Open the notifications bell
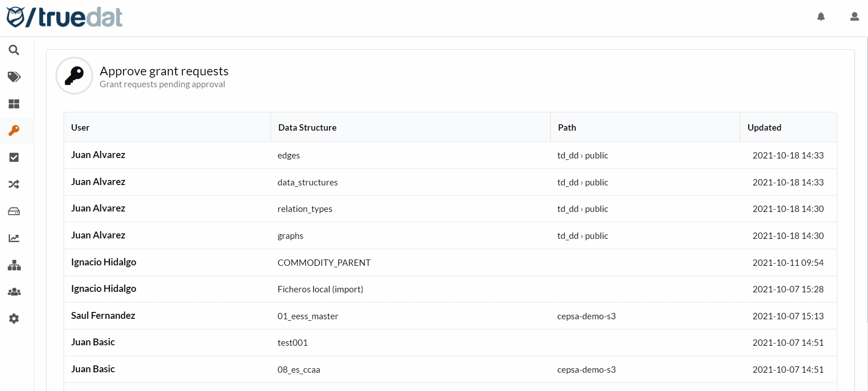The height and width of the screenshot is (391, 868). [x=821, y=17]
